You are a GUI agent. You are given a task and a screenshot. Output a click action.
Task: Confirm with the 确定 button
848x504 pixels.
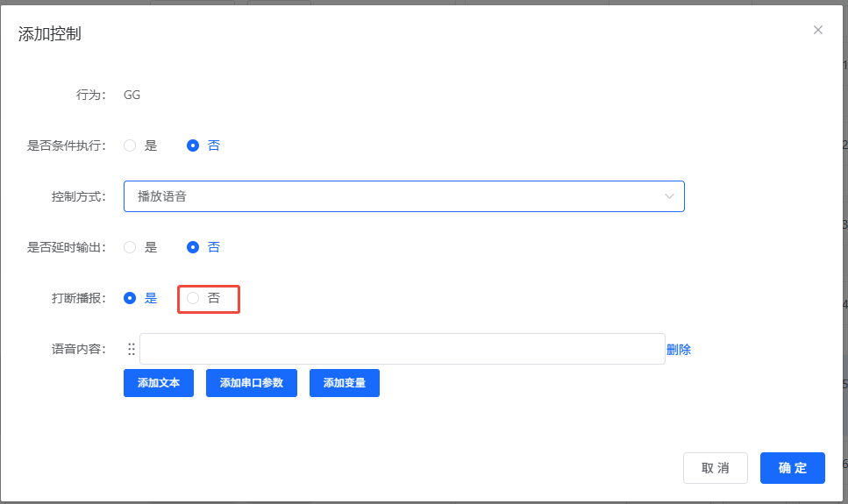(x=792, y=468)
